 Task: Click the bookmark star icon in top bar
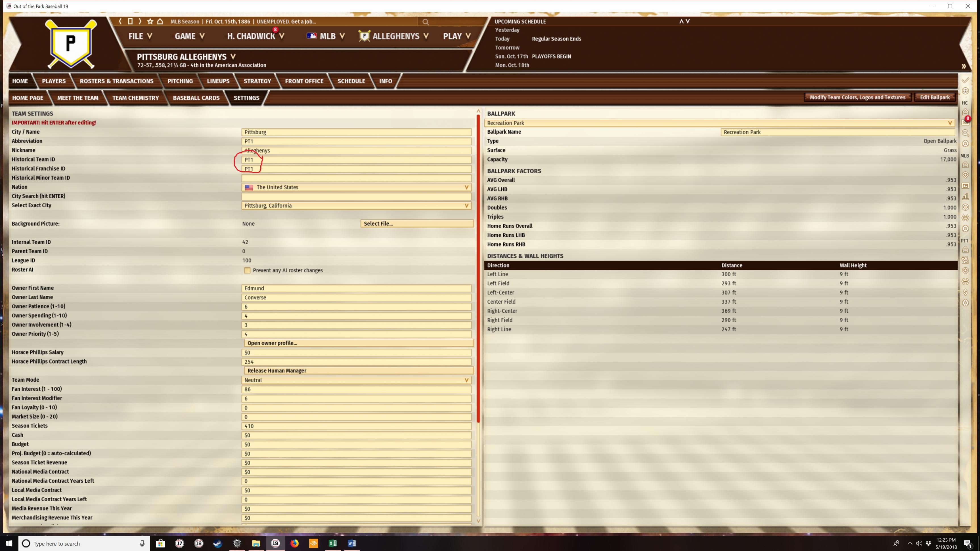pyautogui.click(x=150, y=21)
